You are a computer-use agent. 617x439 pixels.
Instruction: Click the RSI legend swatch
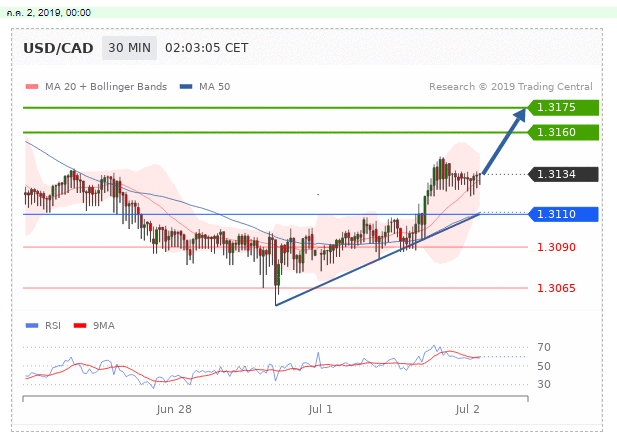32,325
